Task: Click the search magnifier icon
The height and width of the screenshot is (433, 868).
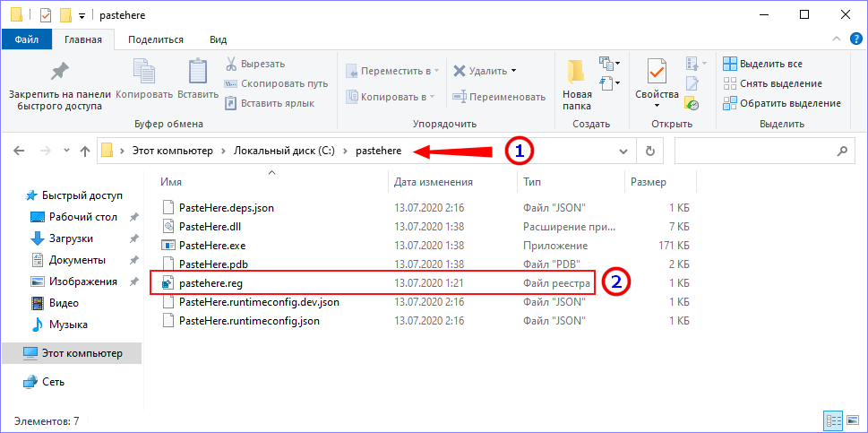Action: pyautogui.click(x=843, y=151)
